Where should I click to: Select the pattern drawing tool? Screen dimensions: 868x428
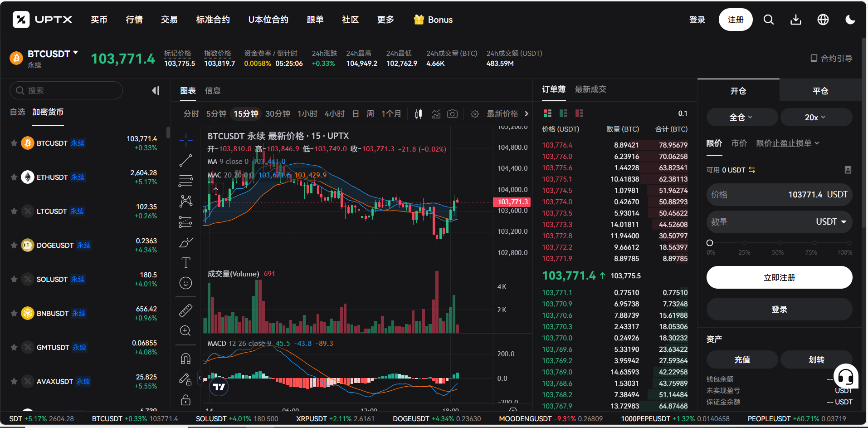[186, 201]
